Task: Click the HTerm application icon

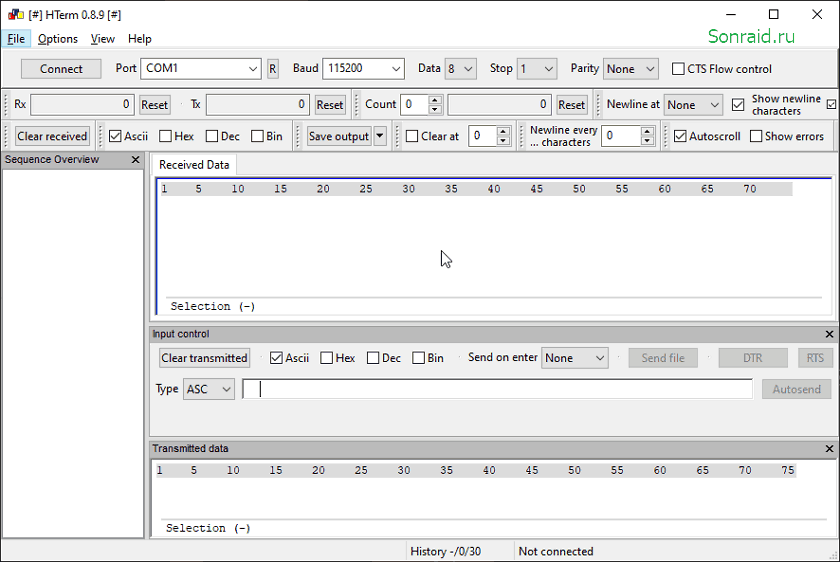Action: [x=16, y=14]
